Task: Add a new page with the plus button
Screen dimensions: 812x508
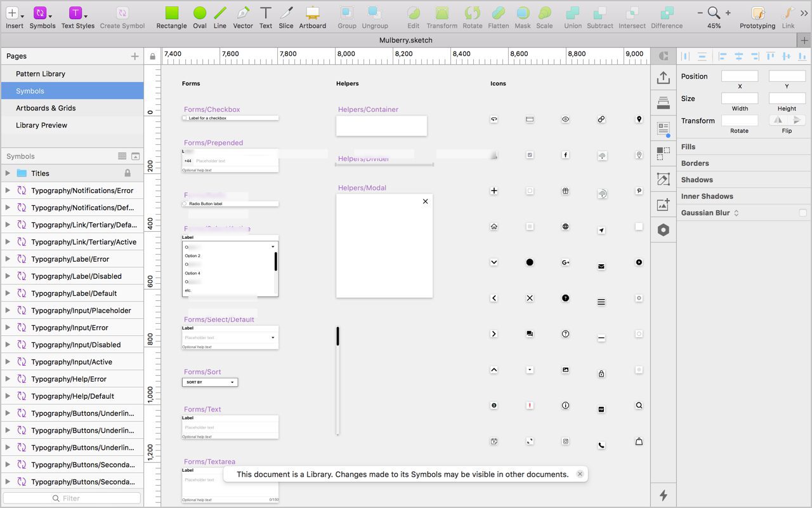Action: tap(134, 56)
